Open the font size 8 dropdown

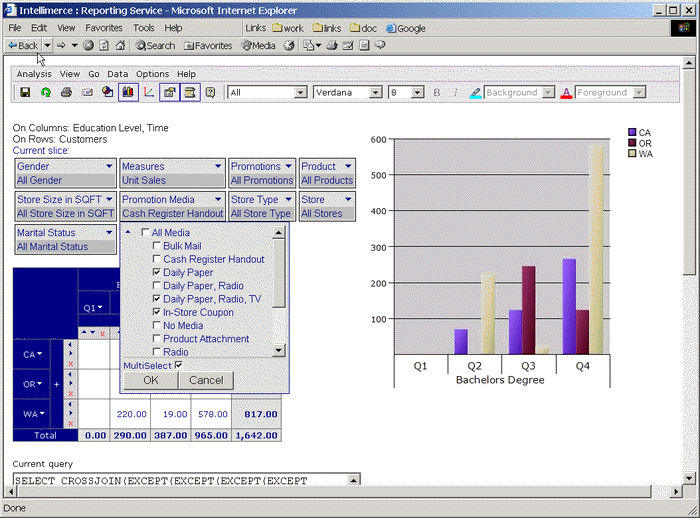point(418,92)
